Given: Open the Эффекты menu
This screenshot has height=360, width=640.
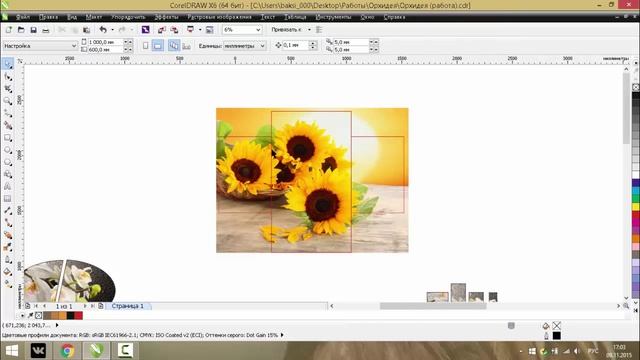Looking at the screenshot, I should click(167, 17).
